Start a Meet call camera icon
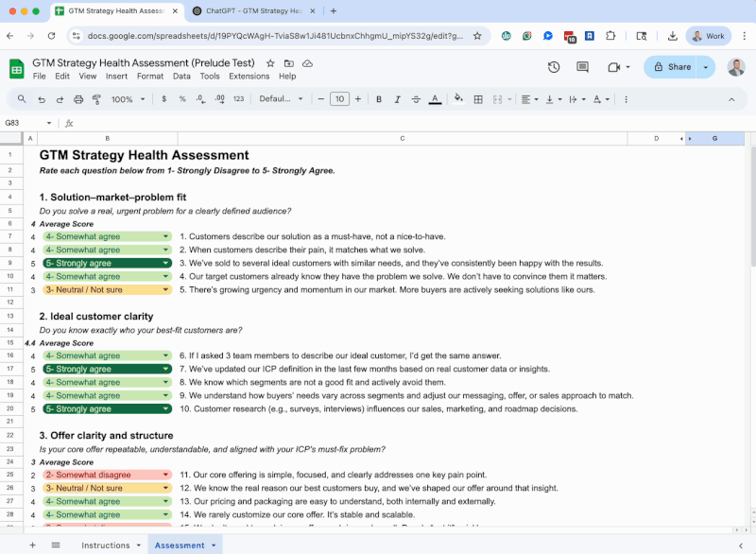This screenshot has height=554, width=756. pos(613,67)
